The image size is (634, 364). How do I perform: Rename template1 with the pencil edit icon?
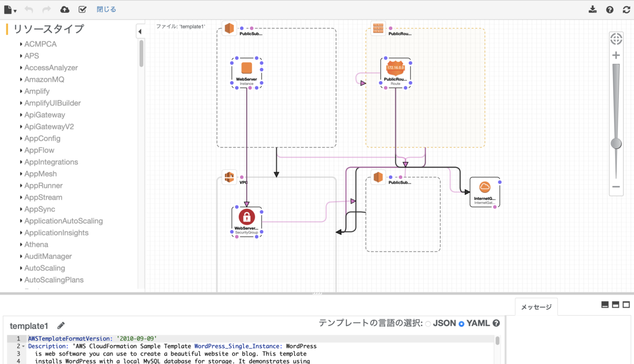coord(60,325)
